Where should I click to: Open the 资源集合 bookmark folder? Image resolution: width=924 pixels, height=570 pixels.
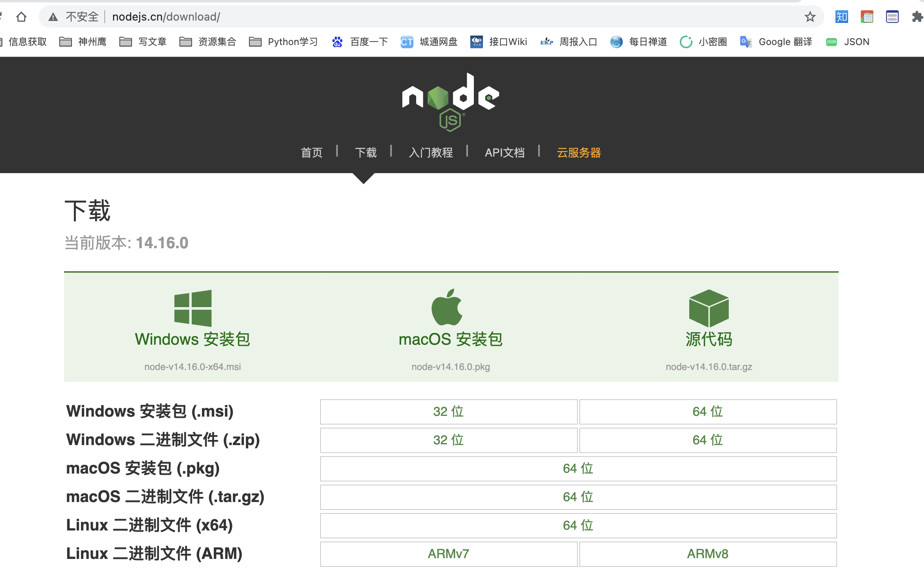207,42
